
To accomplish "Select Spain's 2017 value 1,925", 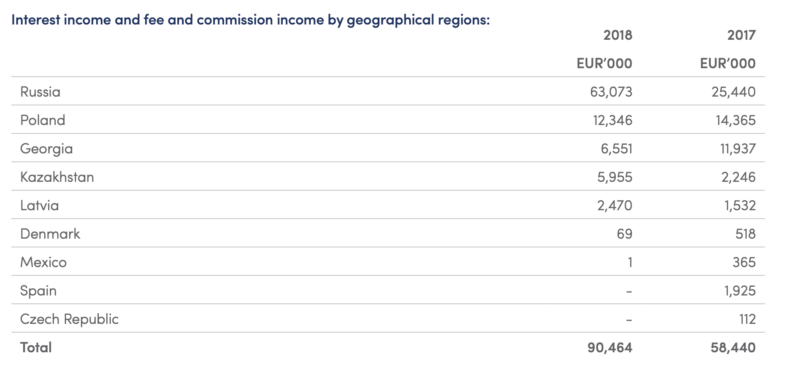I will (739, 291).
